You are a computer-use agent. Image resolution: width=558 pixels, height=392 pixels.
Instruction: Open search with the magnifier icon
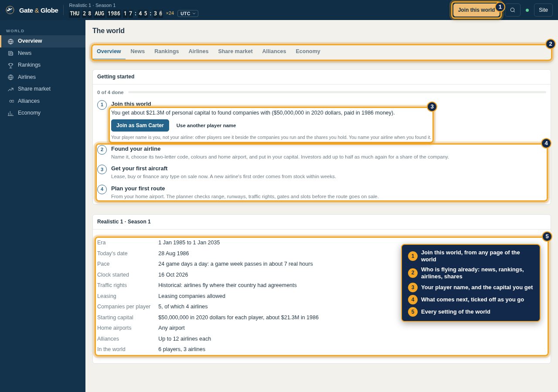pos(513,10)
